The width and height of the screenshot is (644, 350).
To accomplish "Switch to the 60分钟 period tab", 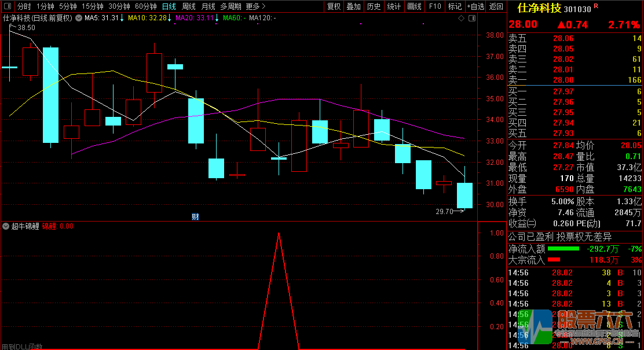I will pos(145,7).
